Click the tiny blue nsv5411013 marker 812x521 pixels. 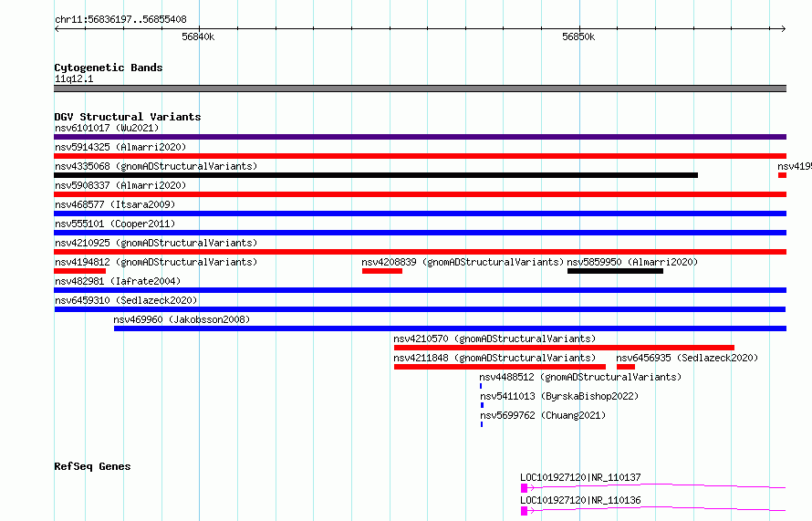click(482, 405)
